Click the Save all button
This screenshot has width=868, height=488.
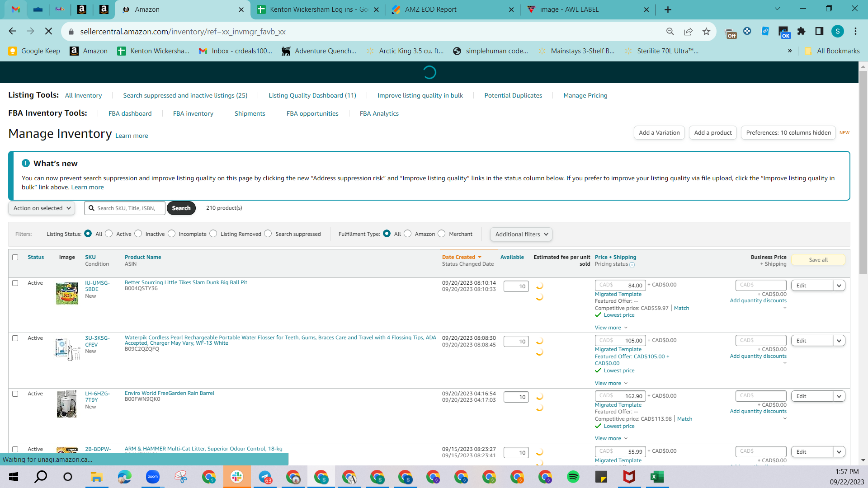coord(818,260)
